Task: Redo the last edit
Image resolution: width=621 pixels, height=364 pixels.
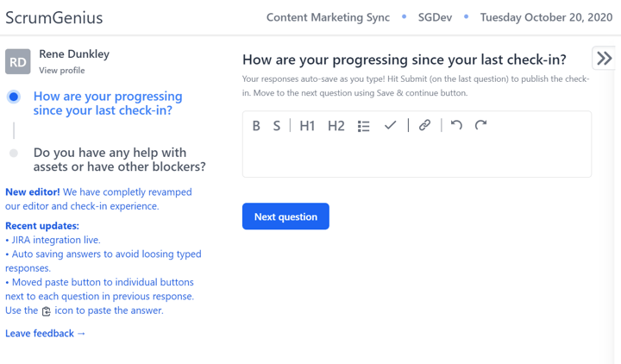Action: click(480, 125)
